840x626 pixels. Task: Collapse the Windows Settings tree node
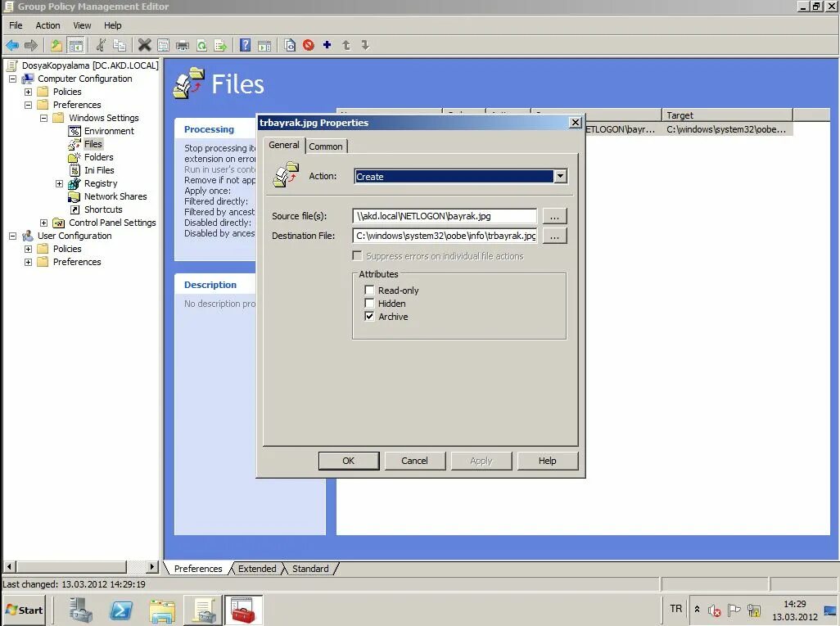(x=44, y=118)
